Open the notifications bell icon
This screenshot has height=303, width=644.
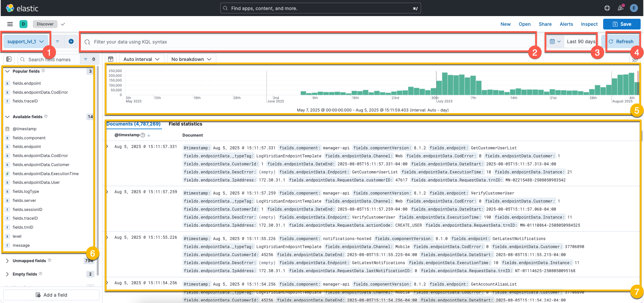[620, 8]
